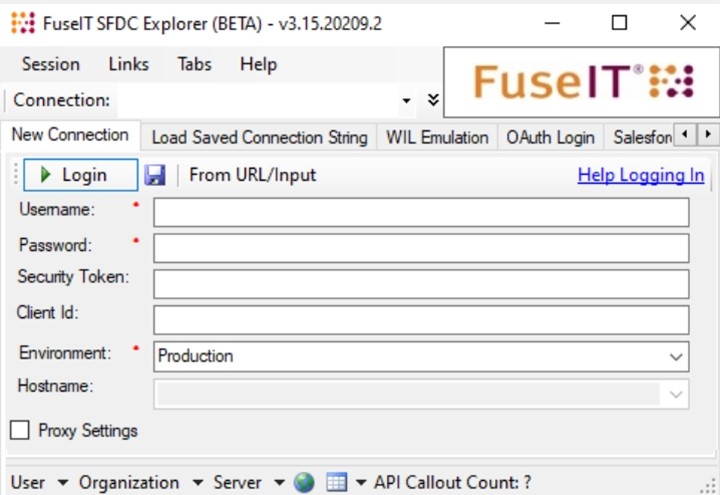
Task: Click the double-chevron toolbar overflow icon
Action: point(433,100)
